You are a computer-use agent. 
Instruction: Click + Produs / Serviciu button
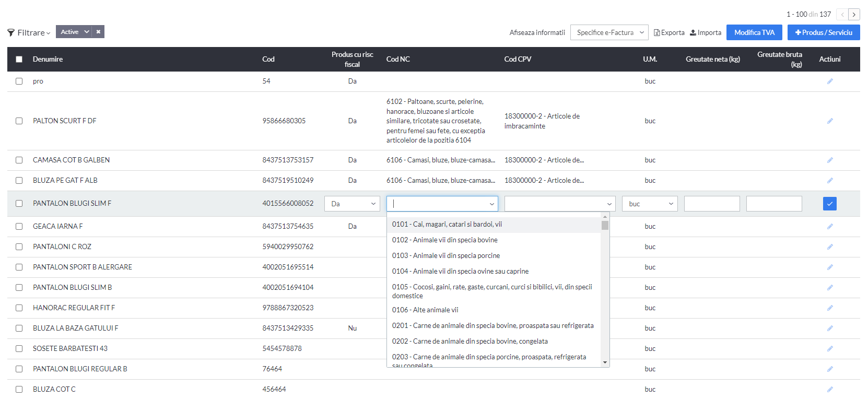[824, 32]
